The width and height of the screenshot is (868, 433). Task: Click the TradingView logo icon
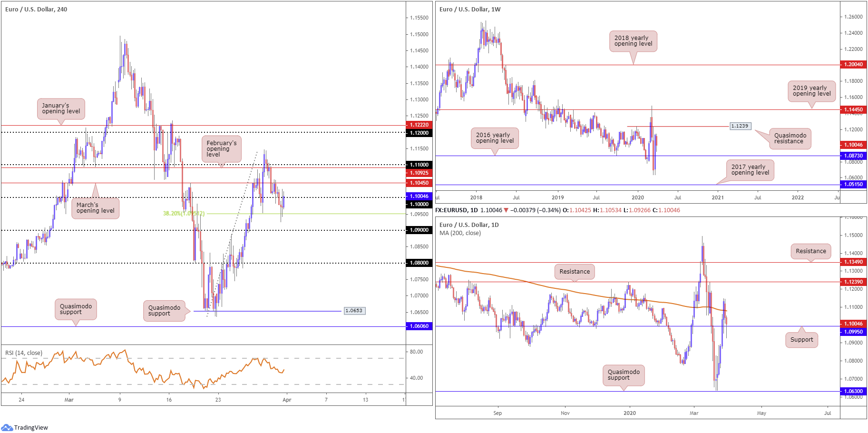coord(7,427)
